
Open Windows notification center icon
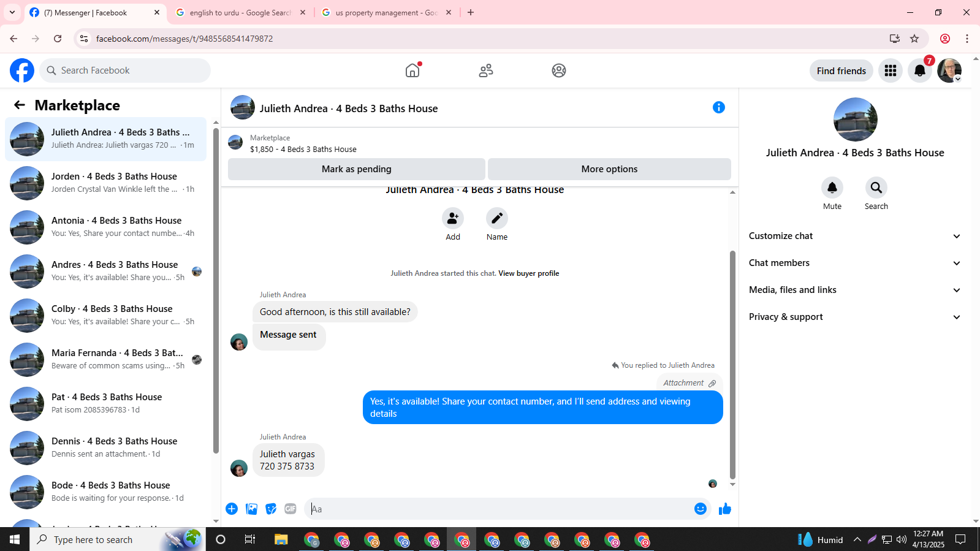click(x=961, y=539)
